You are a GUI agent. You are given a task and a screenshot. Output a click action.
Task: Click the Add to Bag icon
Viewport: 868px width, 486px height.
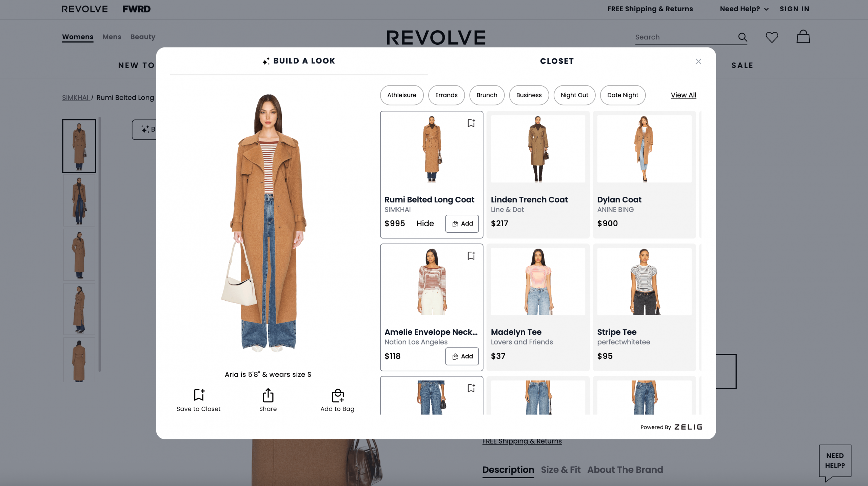[x=337, y=395]
